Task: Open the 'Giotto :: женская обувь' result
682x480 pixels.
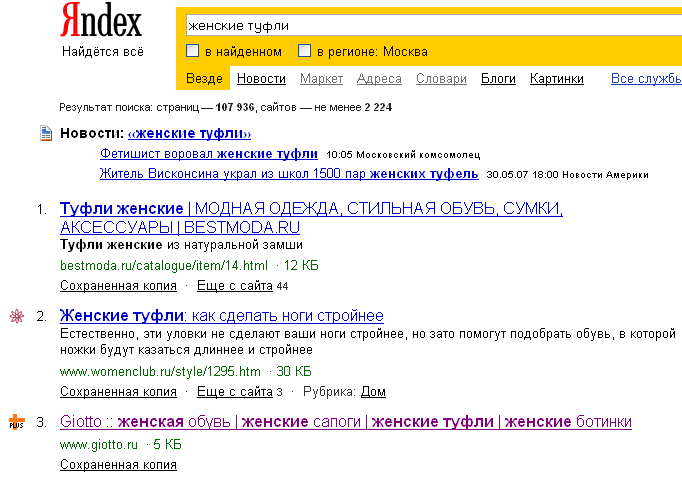Action: pos(346,422)
